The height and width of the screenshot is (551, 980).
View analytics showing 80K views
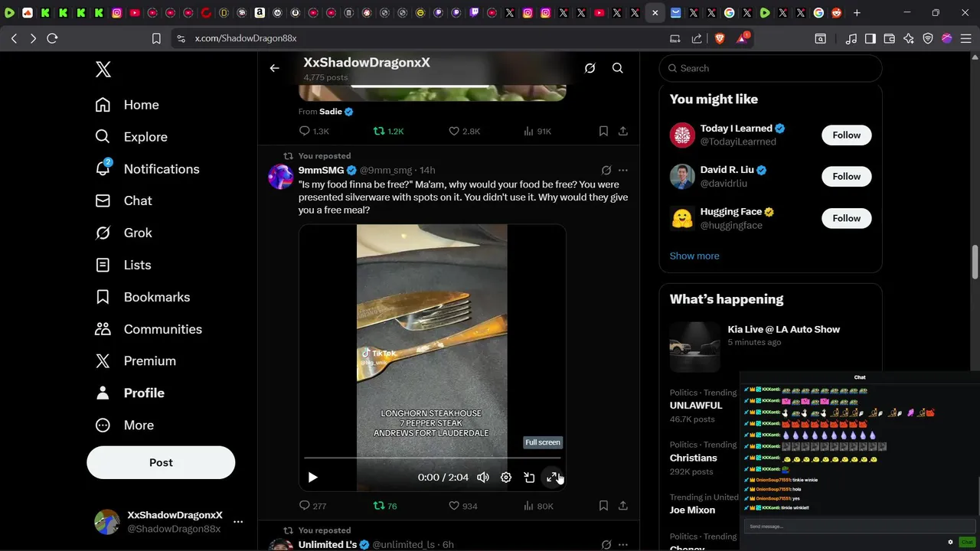point(537,506)
